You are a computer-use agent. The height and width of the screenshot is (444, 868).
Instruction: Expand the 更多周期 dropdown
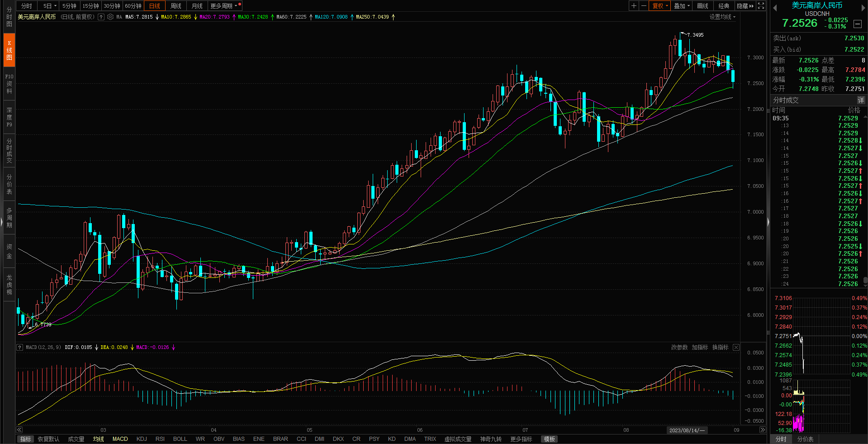coord(224,6)
